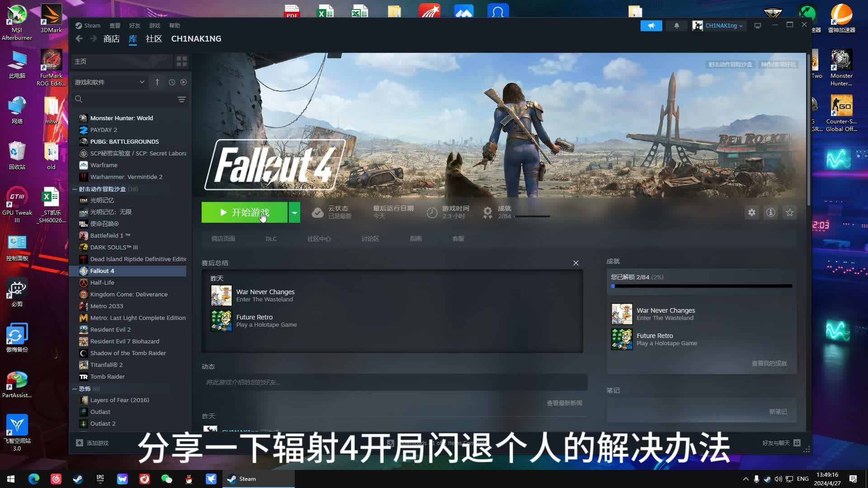Open the CH1NAK1NG profile section
This screenshot has width=868, height=488.
pos(196,39)
